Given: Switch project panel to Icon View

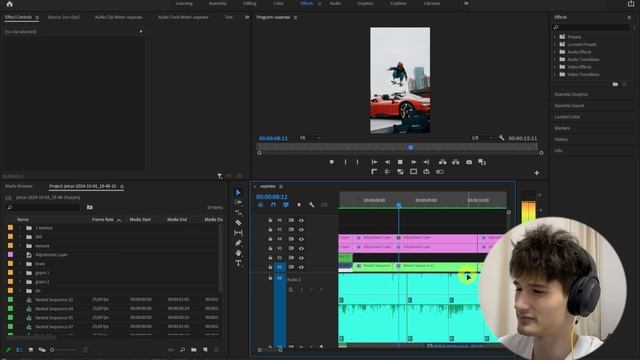Looking at the screenshot, I should pyautogui.click(x=31, y=350).
